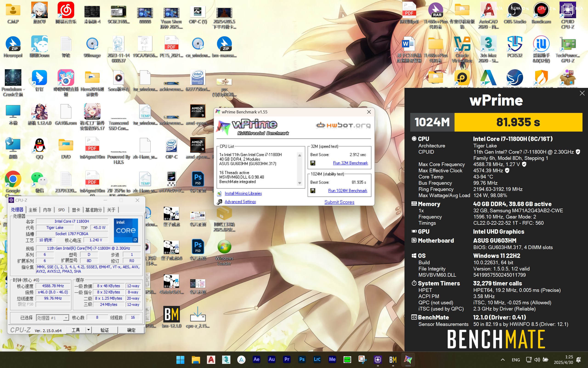Open the 3ds Max 2020 desktop shortcut

tap(488, 49)
